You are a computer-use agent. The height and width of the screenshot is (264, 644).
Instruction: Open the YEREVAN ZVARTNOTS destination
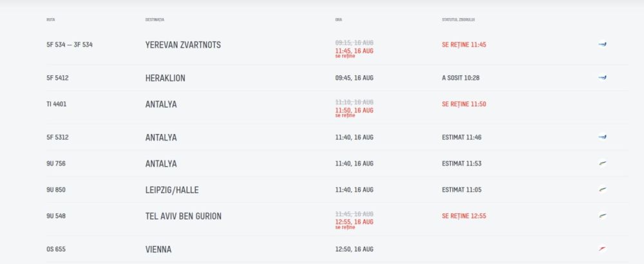183,44
